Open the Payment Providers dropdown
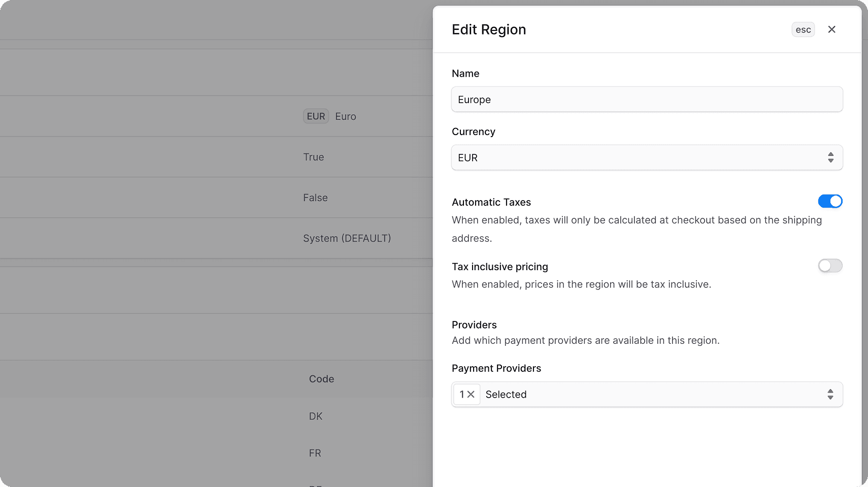 (647, 395)
